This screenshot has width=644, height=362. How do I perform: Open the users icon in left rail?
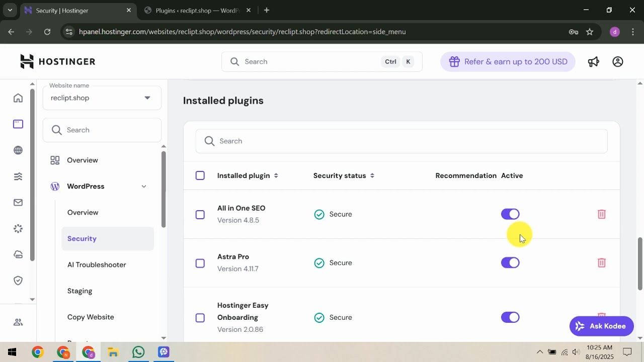[18, 322]
